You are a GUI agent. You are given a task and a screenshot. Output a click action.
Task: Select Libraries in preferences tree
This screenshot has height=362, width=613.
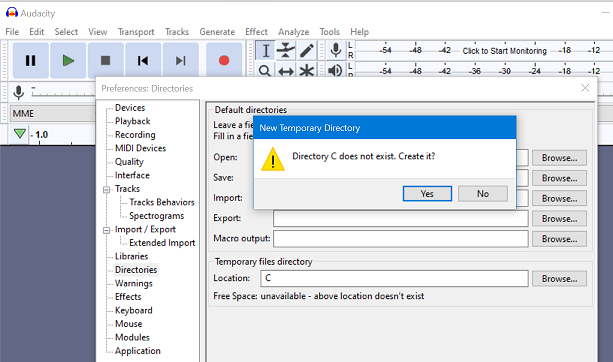[x=131, y=256]
